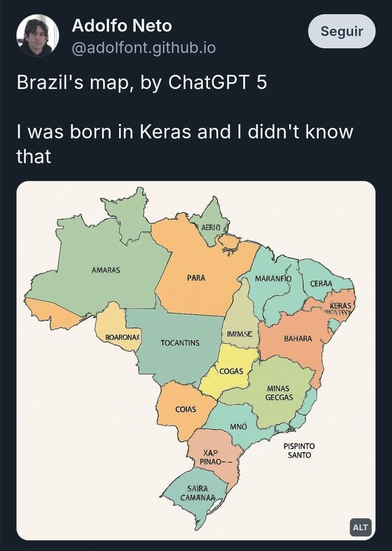
Task: Click the KERAS label on the map
Action: (340, 306)
